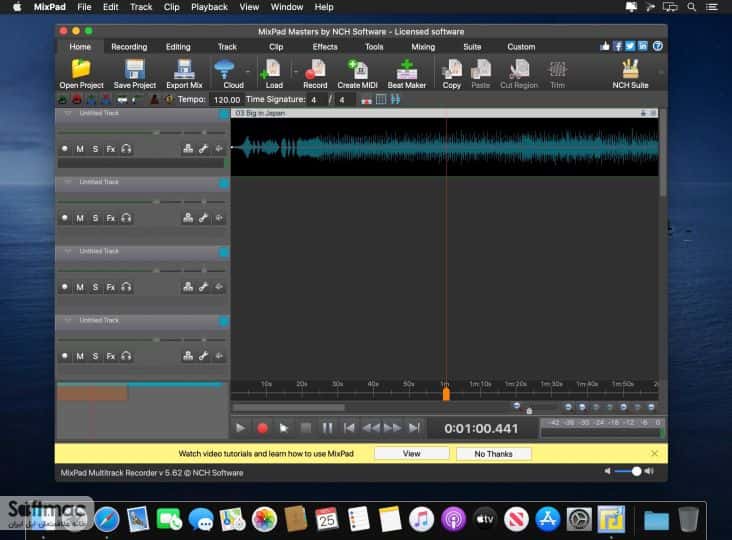Image resolution: width=732 pixels, height=540 pixels.
Task: Solo the first track with S
Action: pyautogui.click(x=95, y=149)
